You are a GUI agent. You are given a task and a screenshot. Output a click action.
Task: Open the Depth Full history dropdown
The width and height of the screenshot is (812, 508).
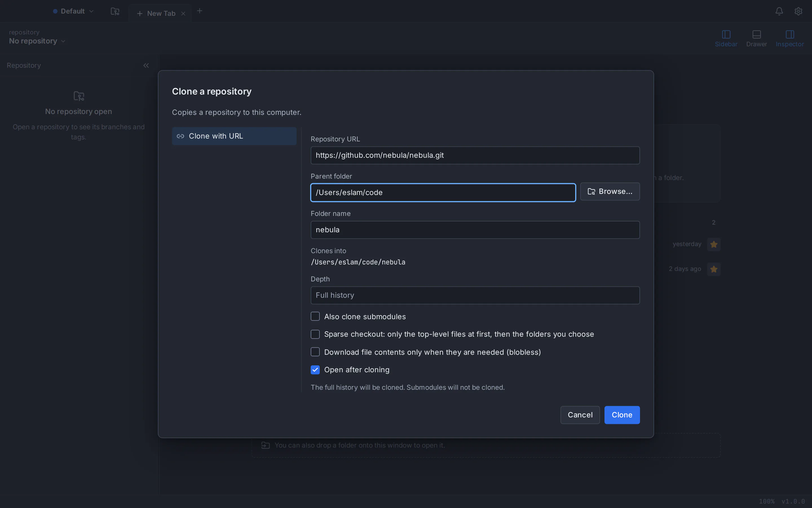(475, 295)
